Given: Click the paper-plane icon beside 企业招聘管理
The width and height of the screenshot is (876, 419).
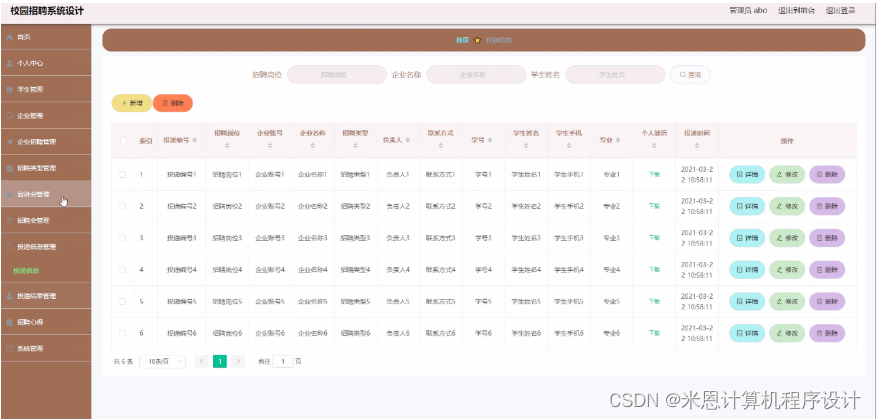Looking at the screenshot, I should point(9,142).
